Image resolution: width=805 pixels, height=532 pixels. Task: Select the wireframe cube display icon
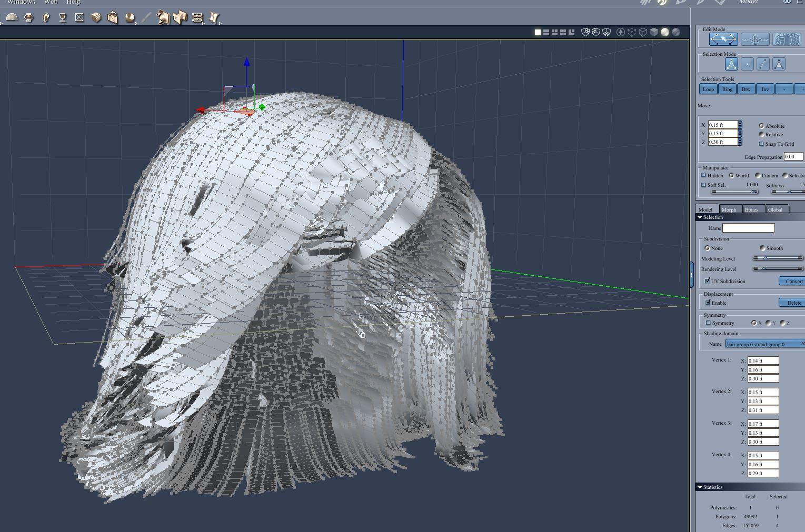point(643,32)
